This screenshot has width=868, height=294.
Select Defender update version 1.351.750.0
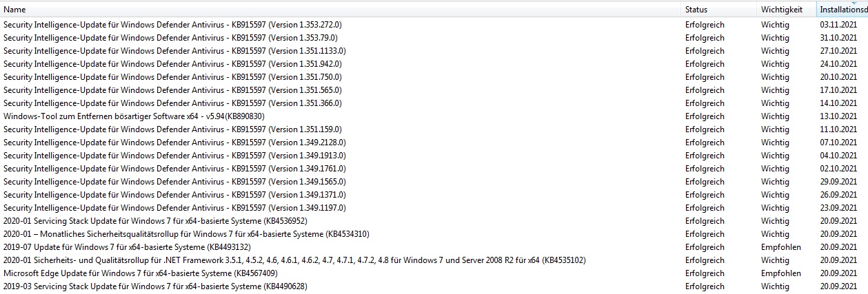click(172, 77)
